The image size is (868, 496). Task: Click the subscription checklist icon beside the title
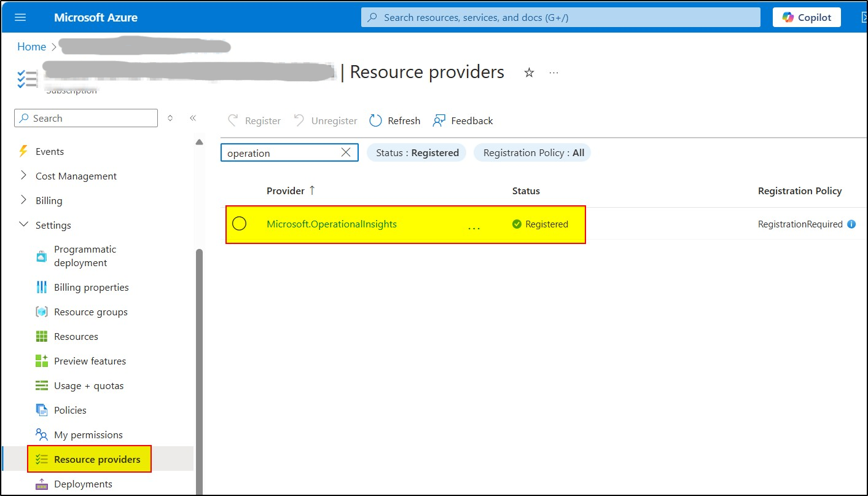pyautogui.click(x=27, y=79)
